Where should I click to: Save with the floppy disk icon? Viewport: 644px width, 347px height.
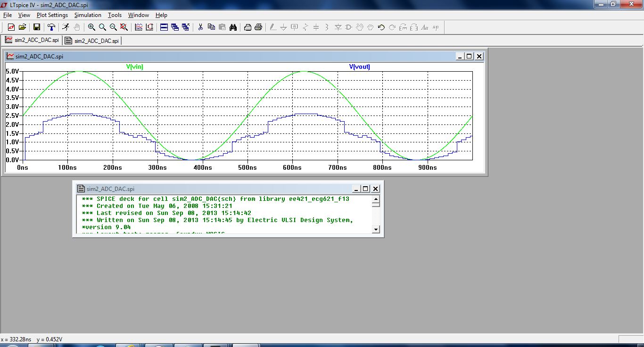tap(36, 27)
